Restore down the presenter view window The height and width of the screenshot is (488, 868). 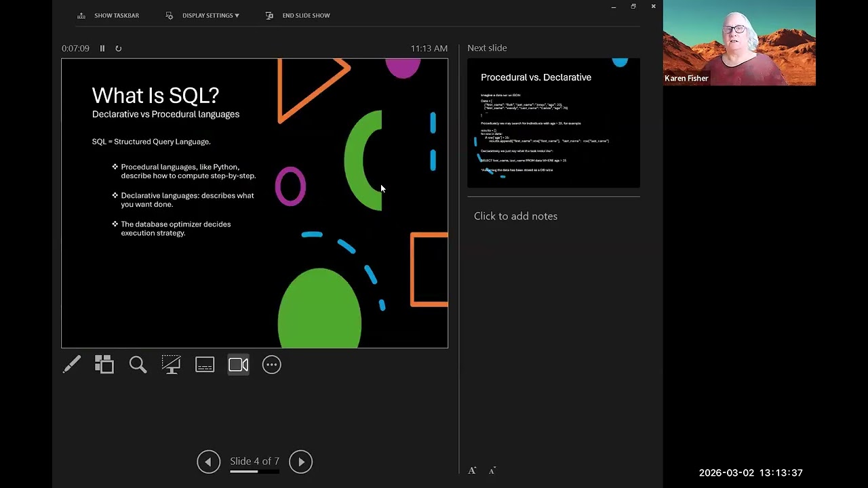click(633, 7)
